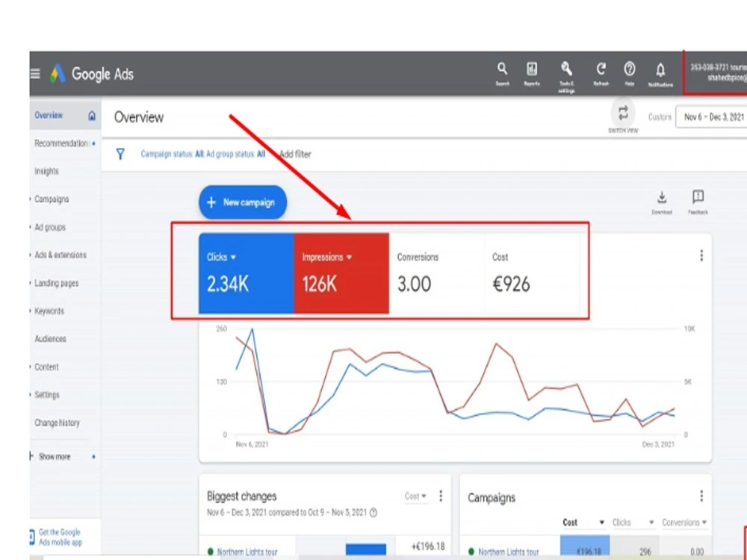This screenshot has height=560, width=747.
Task: Select the Conversions metric tile
Action: tap(437, 273)
